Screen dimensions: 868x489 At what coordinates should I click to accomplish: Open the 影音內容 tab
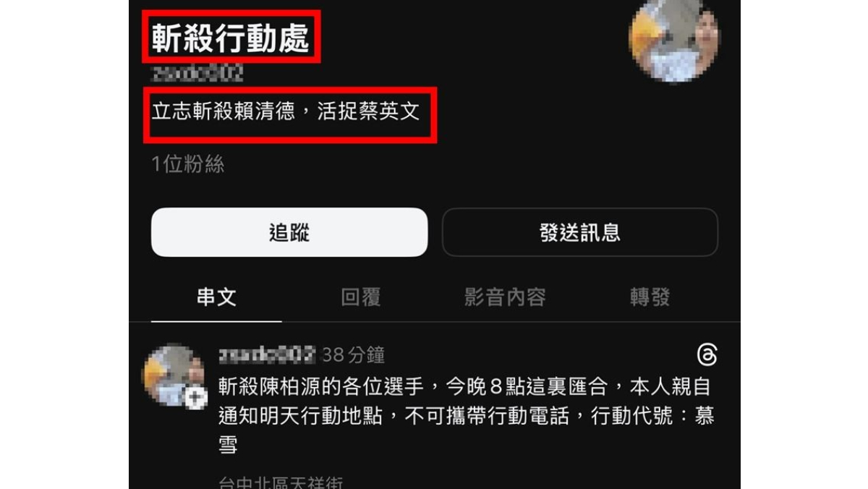click(505, 297)
